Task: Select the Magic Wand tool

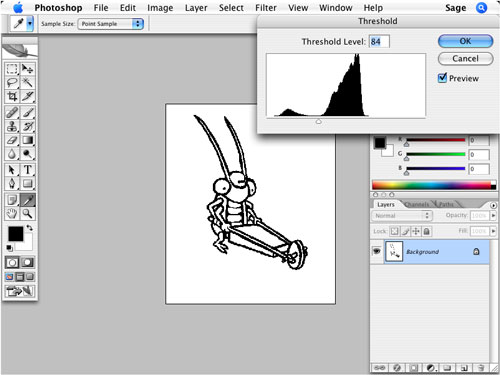Action: [x=27, y=82]
